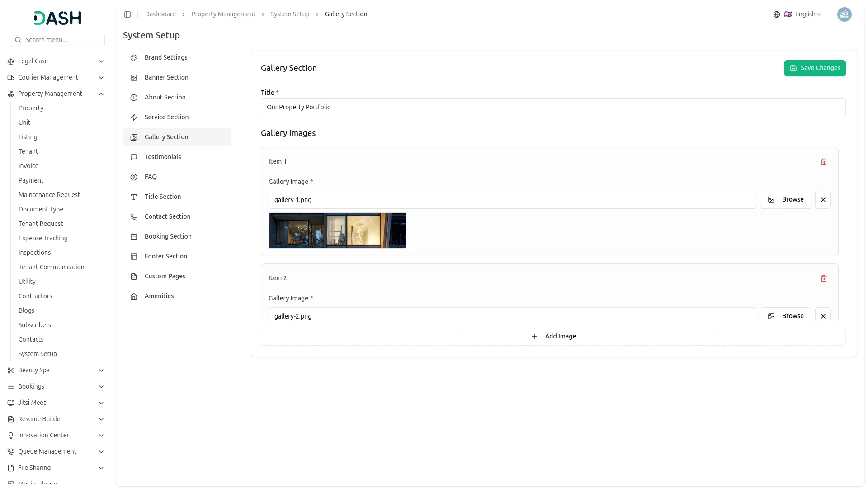Toggle the sidebar collapse icon
Viewport: 868px width, 488px height.
(x=127, y=14)
